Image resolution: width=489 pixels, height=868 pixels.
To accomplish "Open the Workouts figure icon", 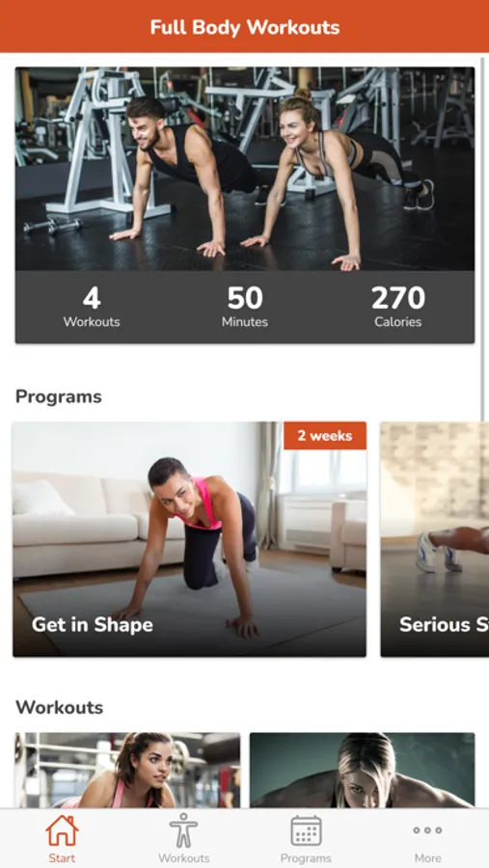I will [x=183, y=830].
